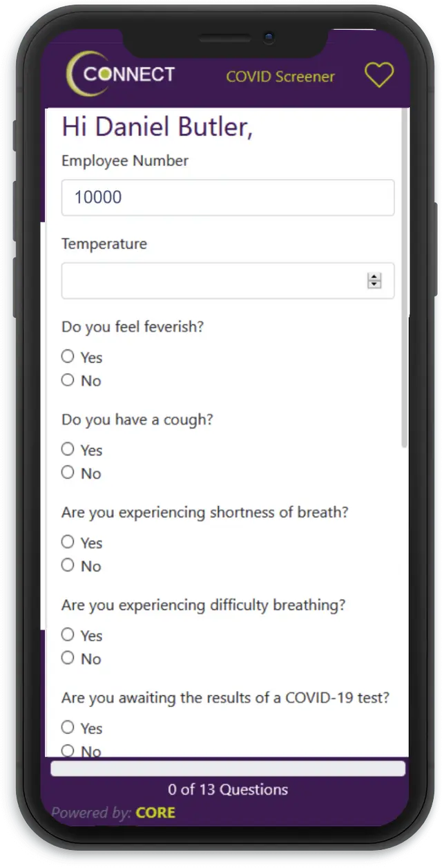Choose No for having a cough
442x868 pixels.
pyautogui.click(x=68, y=473)
